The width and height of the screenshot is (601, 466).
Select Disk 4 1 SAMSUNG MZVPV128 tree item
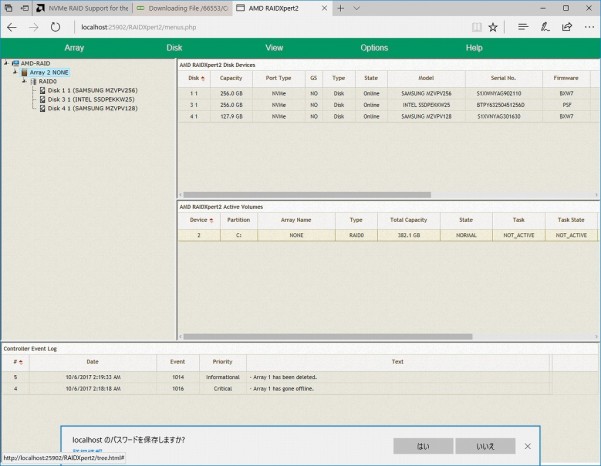point(92,108)
